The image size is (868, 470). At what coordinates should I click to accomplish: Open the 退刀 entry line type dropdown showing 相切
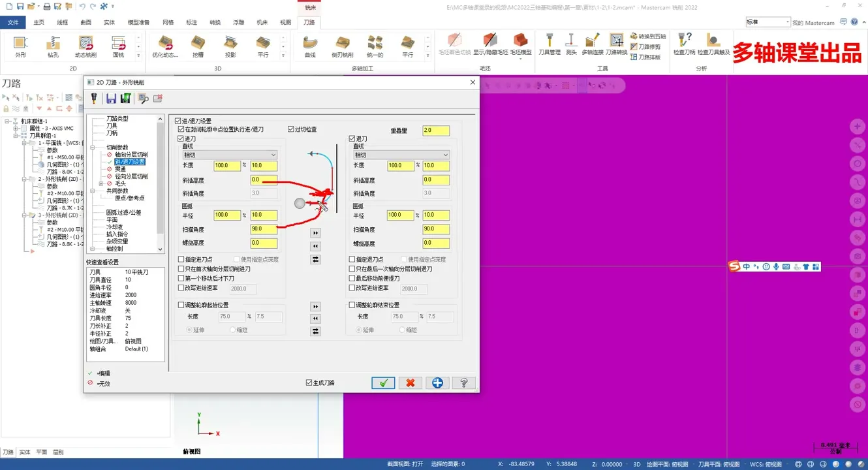coord(400,155)
